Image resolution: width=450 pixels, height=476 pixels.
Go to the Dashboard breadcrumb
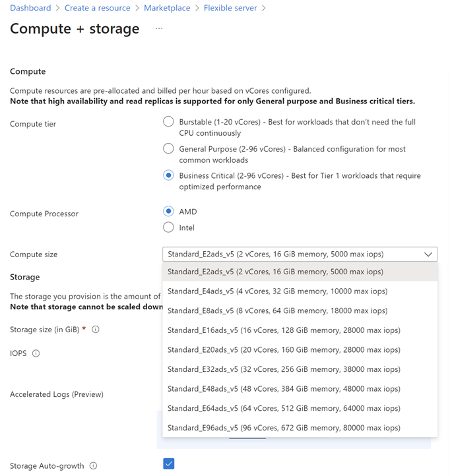[30, 8]
